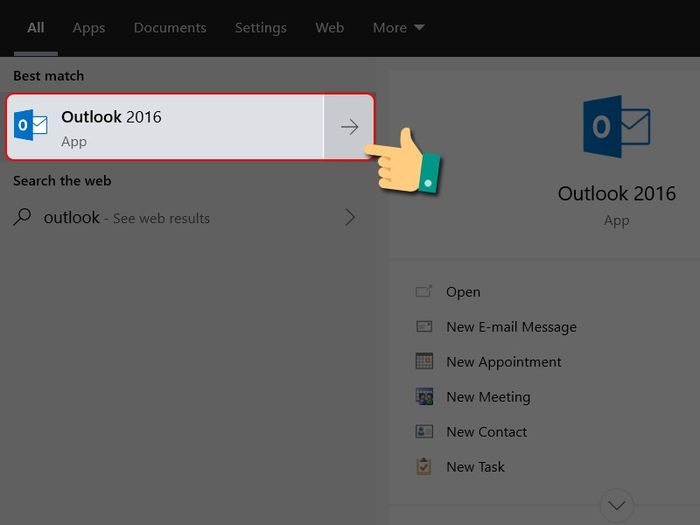Expand web results with the chevron arrow
This screenshot has height=525, width=700.
pos(350,217)
